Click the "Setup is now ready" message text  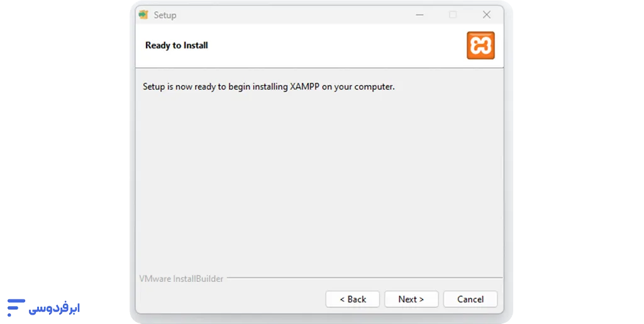(x=269, y=87)
